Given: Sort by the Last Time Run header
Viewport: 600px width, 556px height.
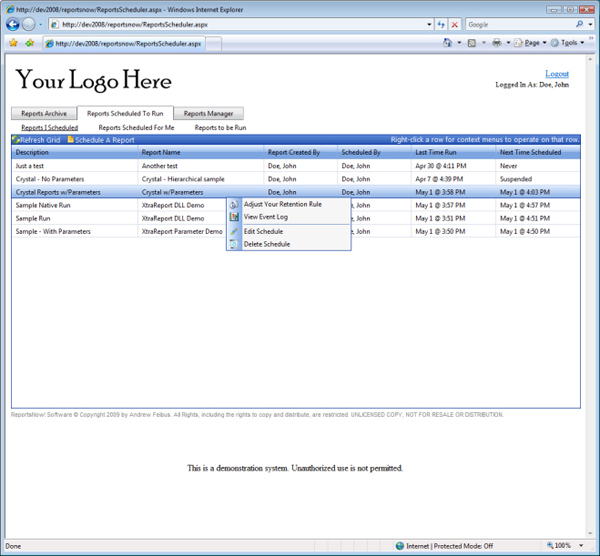Looking at the screenshot, I should click(453, 152).
